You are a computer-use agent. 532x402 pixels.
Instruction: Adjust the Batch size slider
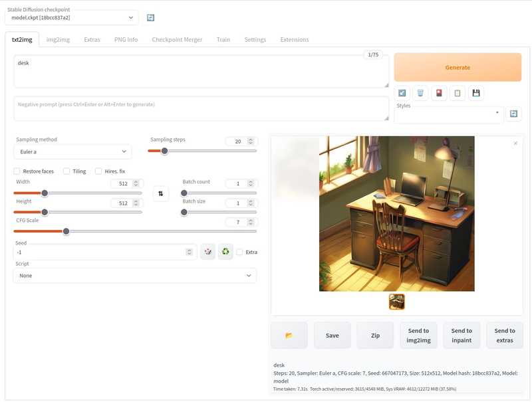[219, 212]
